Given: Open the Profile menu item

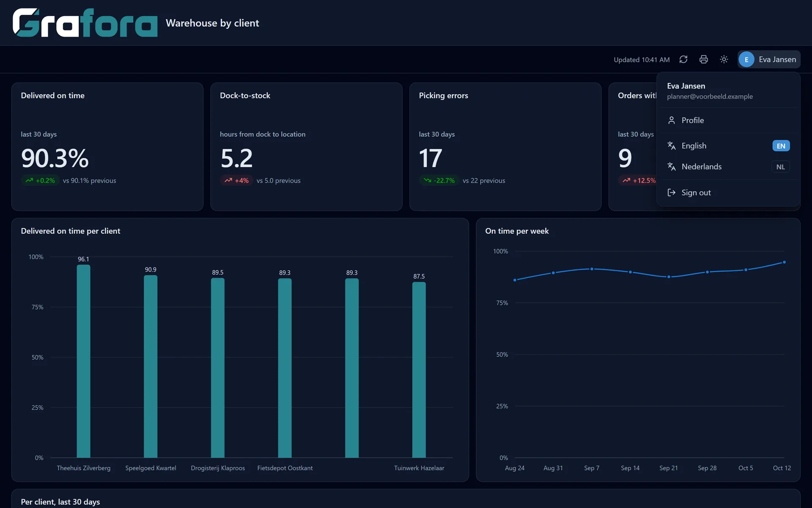Looking at the screenshot, I should (x=728, y=120).
